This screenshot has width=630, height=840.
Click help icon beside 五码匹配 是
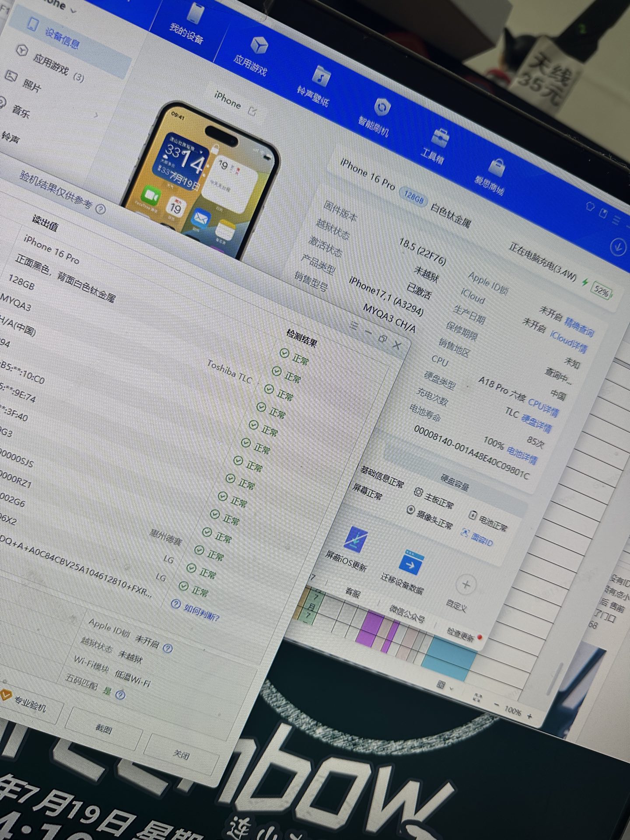coord(120,695)
